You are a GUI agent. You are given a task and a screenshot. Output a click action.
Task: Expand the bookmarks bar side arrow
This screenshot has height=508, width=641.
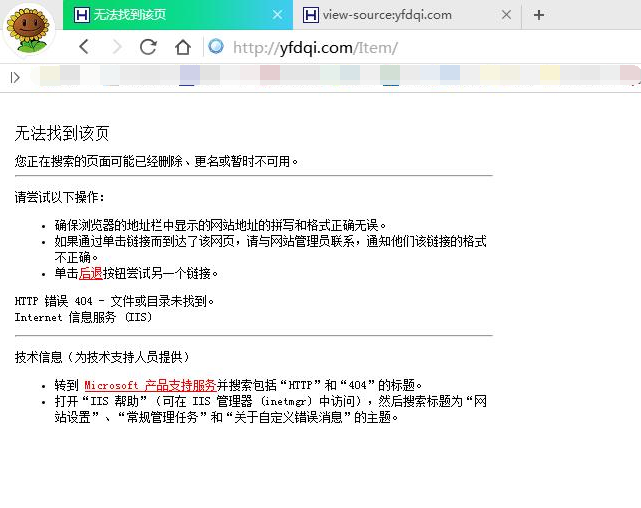point(14,77)
